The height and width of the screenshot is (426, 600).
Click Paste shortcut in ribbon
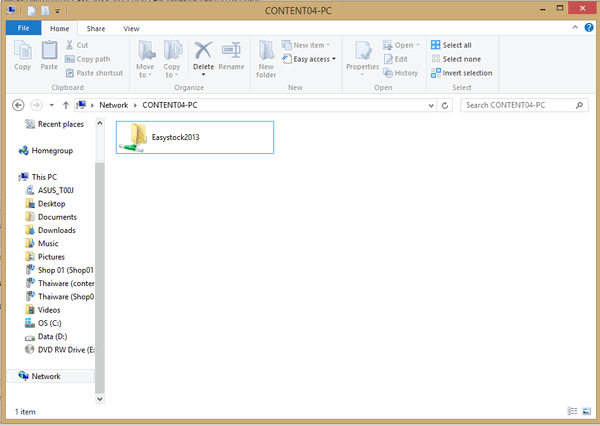click(x=95, y=73)
